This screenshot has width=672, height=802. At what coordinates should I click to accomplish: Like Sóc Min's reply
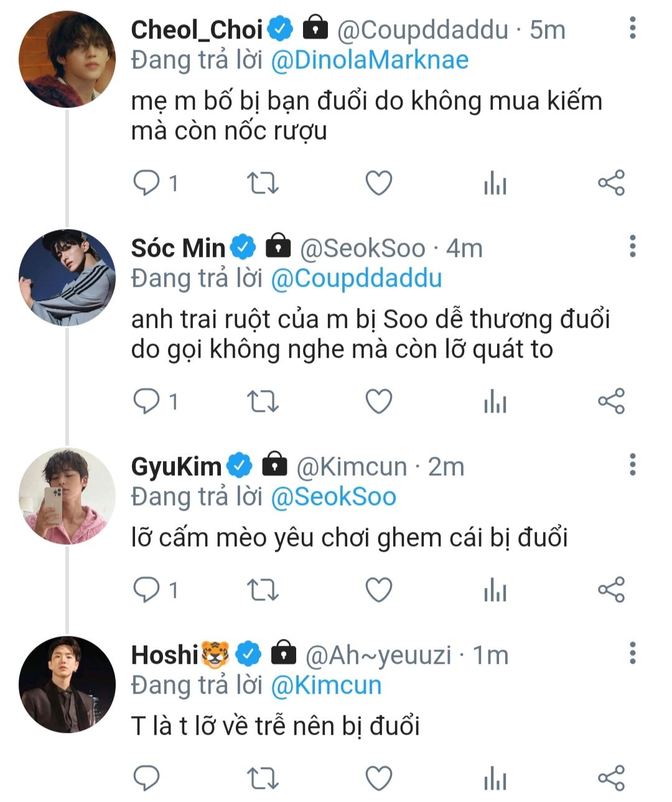(x=378, y=402)
